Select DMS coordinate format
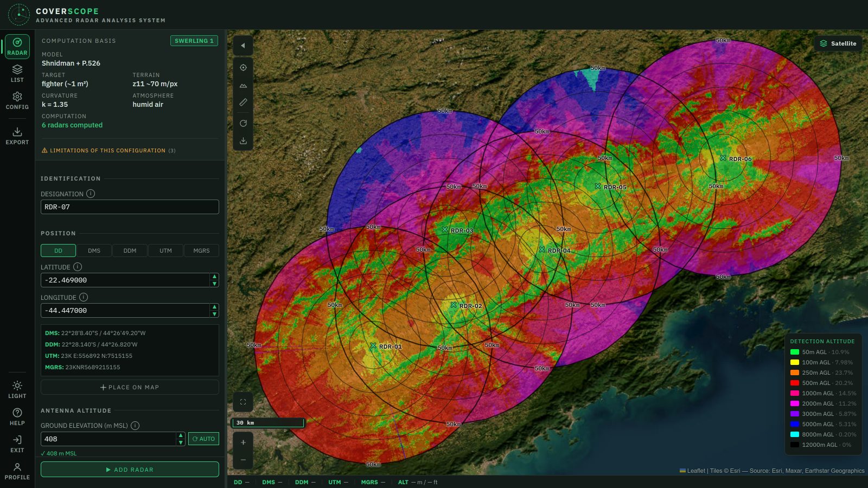The width and height of the screenshot is (868, 488). [94, 251]
